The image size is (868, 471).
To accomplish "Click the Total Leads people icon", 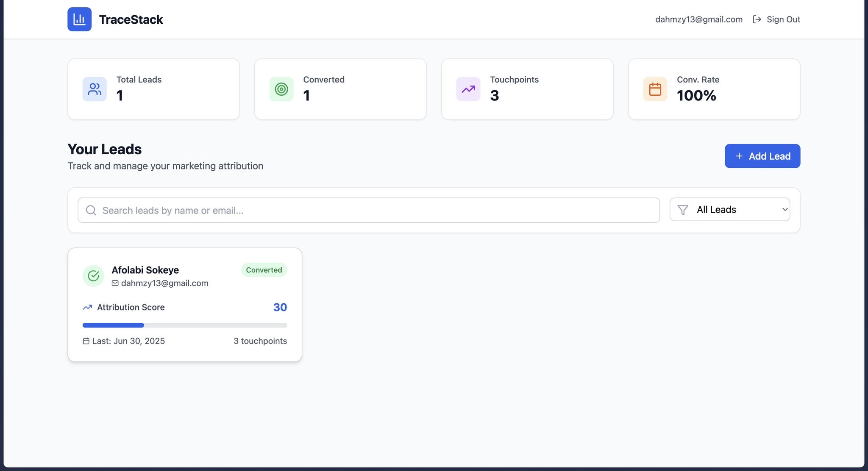I will tap(95, 89).
